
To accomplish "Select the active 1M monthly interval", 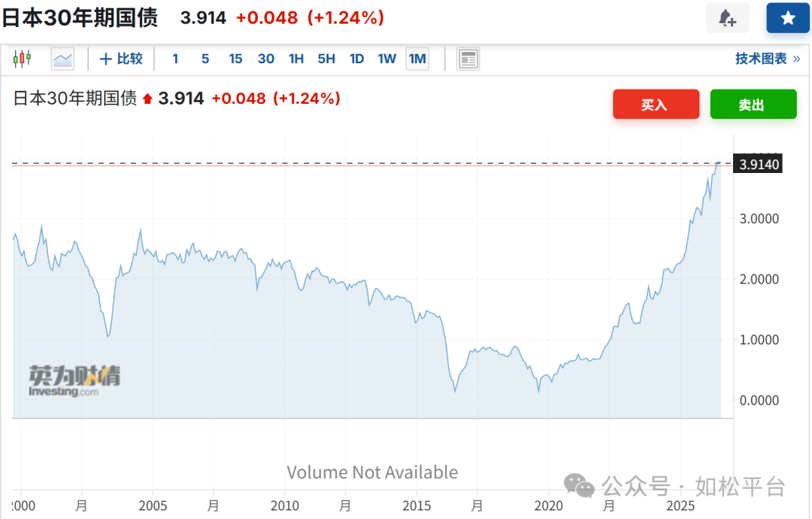I will 417,59.
